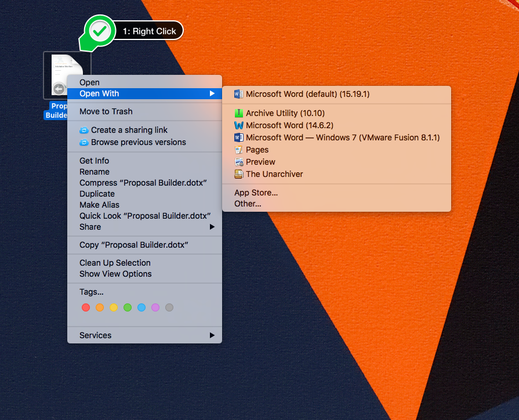Open the Tags... menu item
The image size is (519, 420).
[x=144, y=292]
